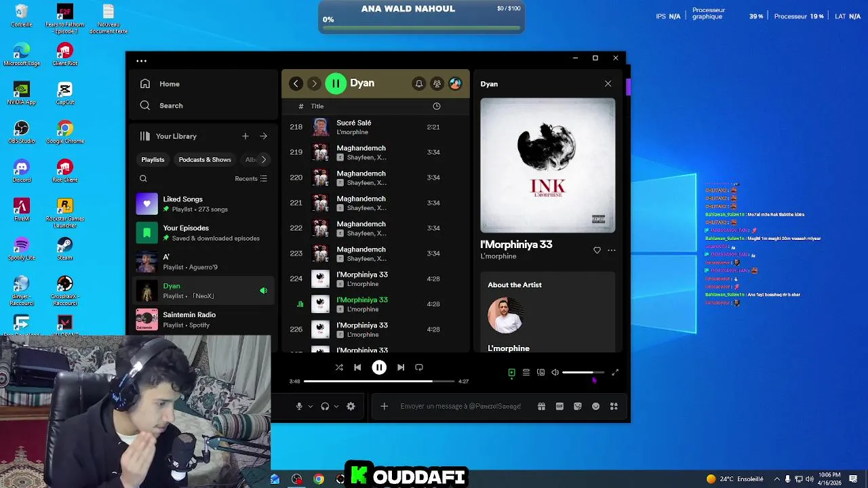
Task: Open Connect to a device
Action: click(x=540, y=373)
